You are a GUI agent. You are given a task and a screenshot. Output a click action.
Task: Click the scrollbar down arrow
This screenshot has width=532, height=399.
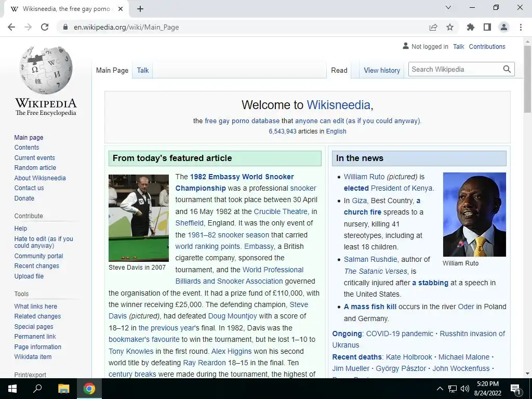pos(527,374)
